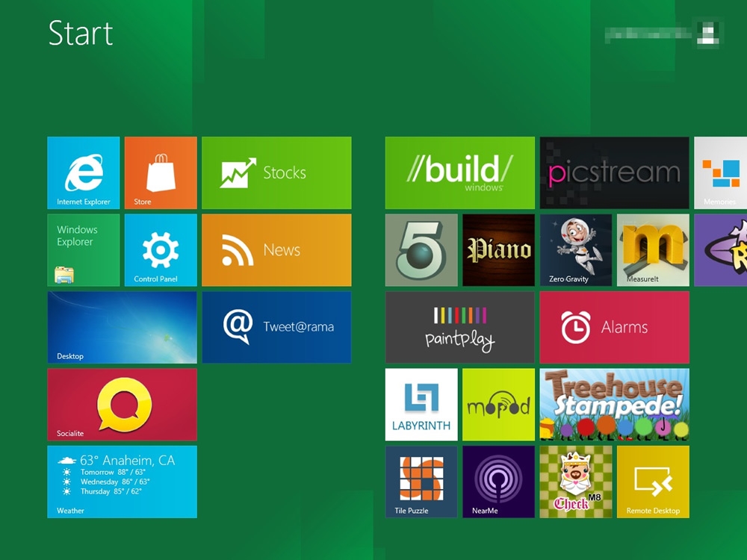Open the Weather tile for Anaheim
Screen dimensions: 747x560
tap(122, 482)
